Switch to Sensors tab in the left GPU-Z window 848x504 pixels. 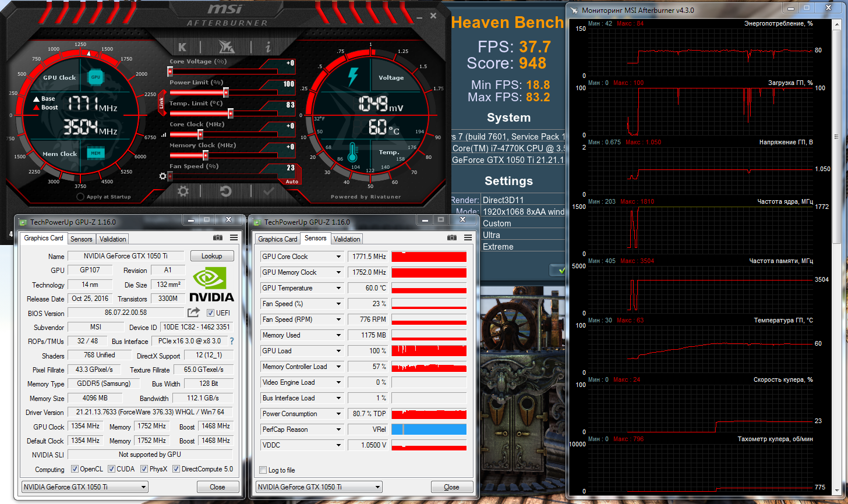pos(82,239)
